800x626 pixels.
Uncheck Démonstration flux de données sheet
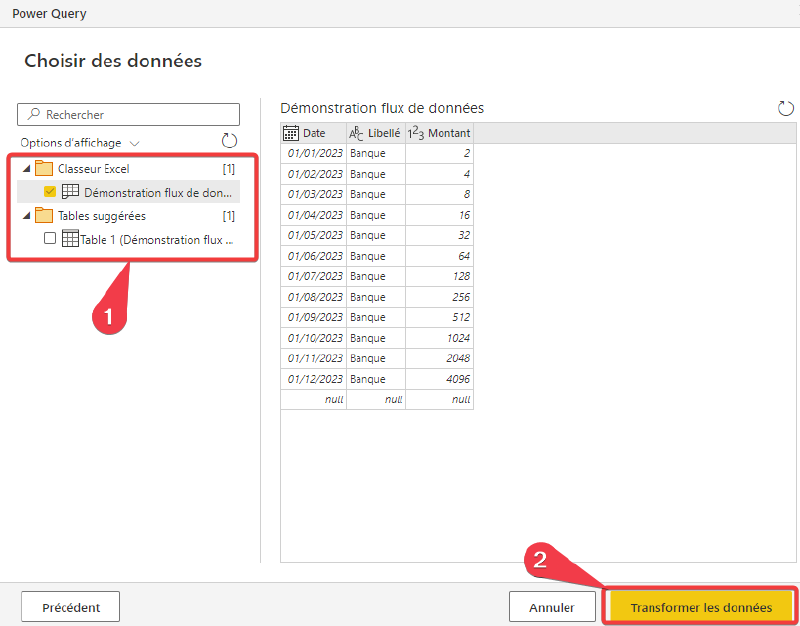(50, 192)
